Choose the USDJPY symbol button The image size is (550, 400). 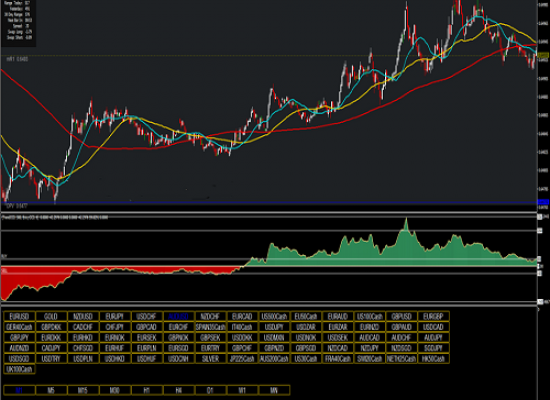[x=274, y=327]
